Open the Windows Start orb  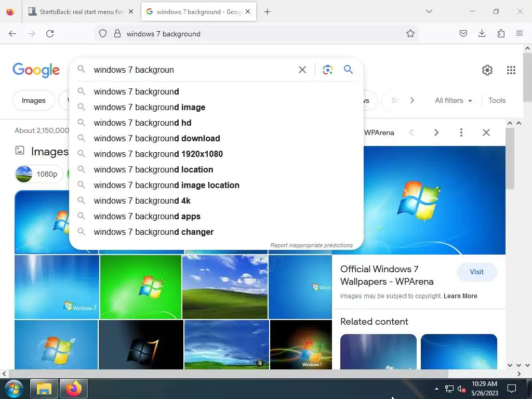tap(14, 389)
